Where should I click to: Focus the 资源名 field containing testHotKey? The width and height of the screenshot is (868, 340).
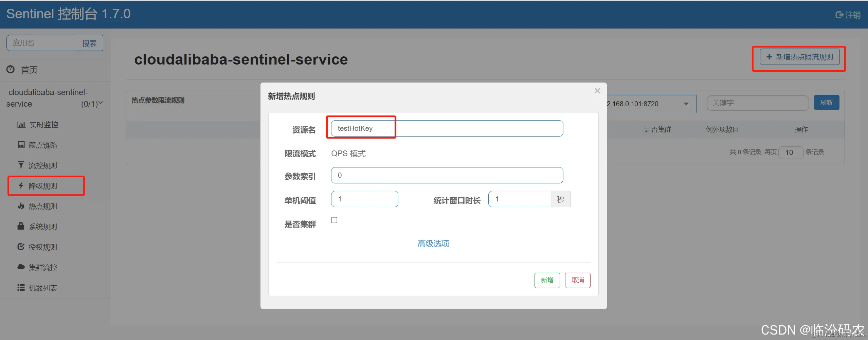click(447, 128)
